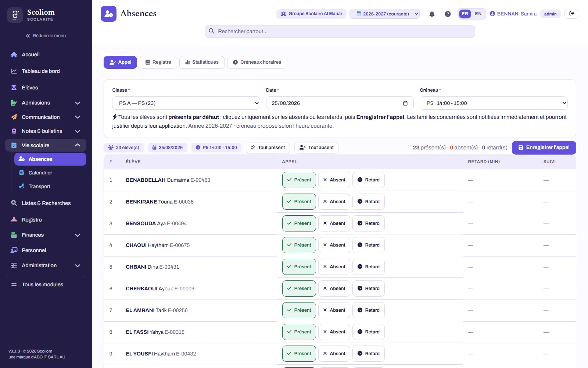Click the Registre sidebar icon
Screen dimensions: 588x368
coord(14,220)
